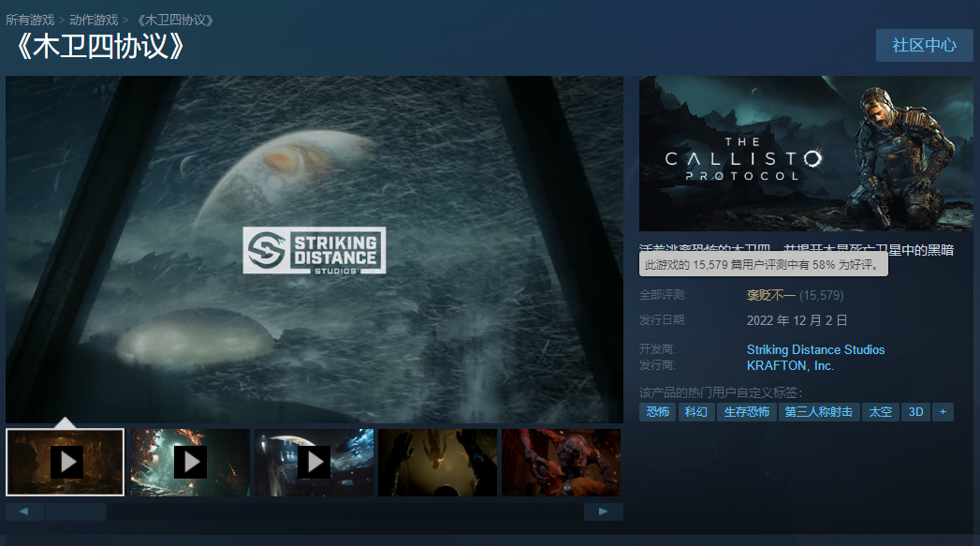Select the 生存恐怖 tag
The image size is (980, 546).
[x=746, y=411]
